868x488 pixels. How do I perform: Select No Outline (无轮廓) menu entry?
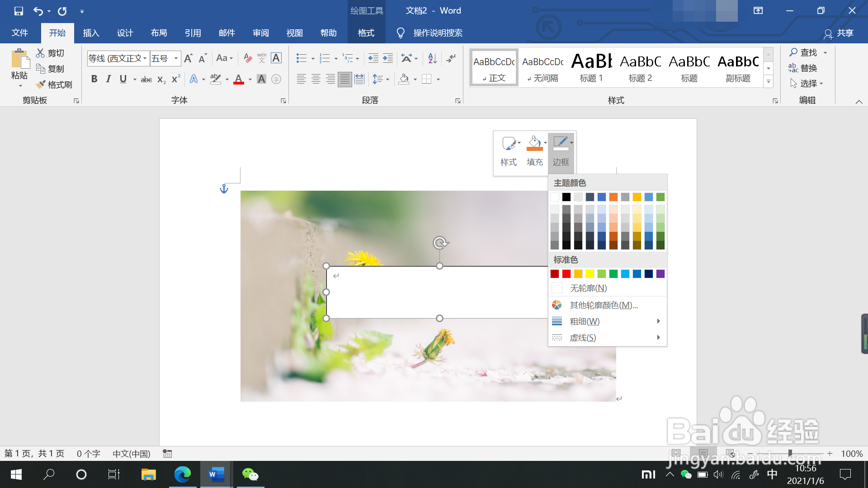(588, 288)
